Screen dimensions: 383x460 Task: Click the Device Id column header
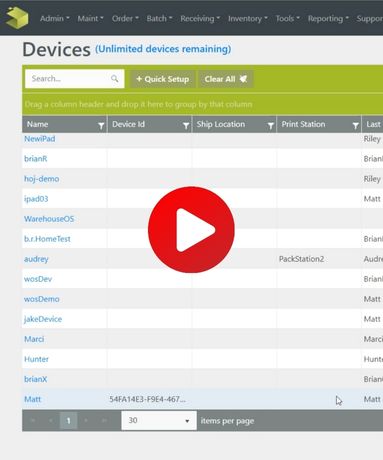coord(149,124)
